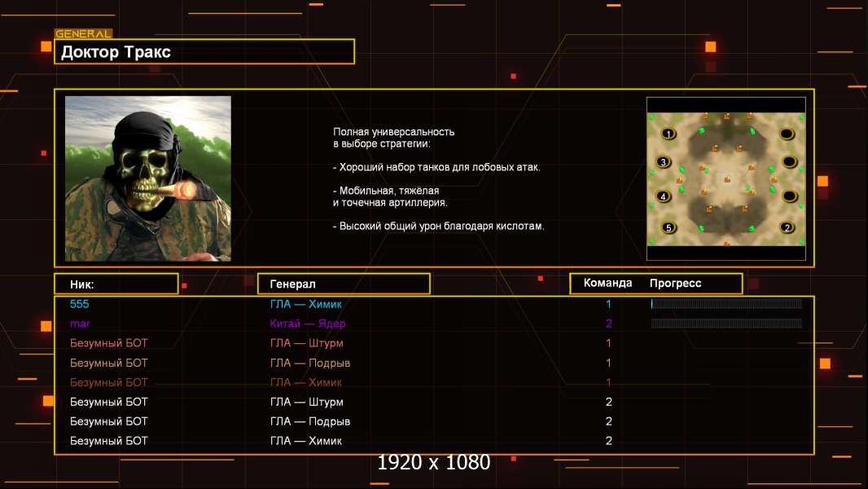Click the 'Хороший набор танков' description line
Screen dimensions: 868x489
tap(436, 167)
